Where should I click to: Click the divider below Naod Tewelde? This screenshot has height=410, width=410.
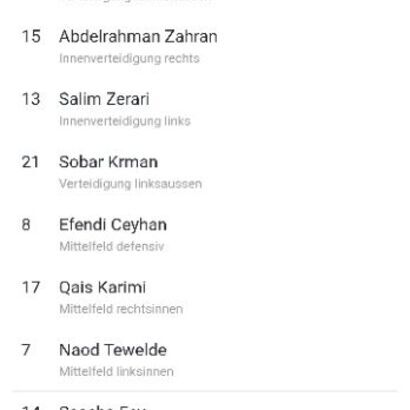(x=205, y=391)
